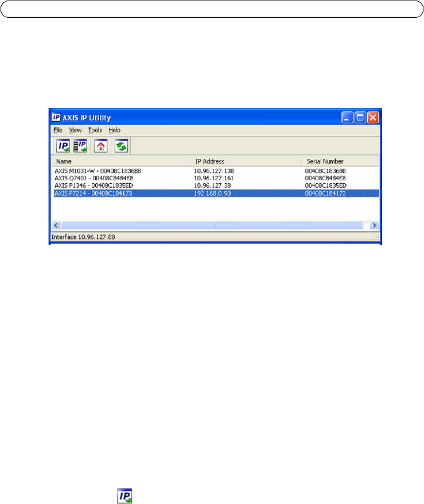The height and width of the screenshot is (504, 424).
Task: Close the AXIS IP Utility window
Action: coord(373,118)
